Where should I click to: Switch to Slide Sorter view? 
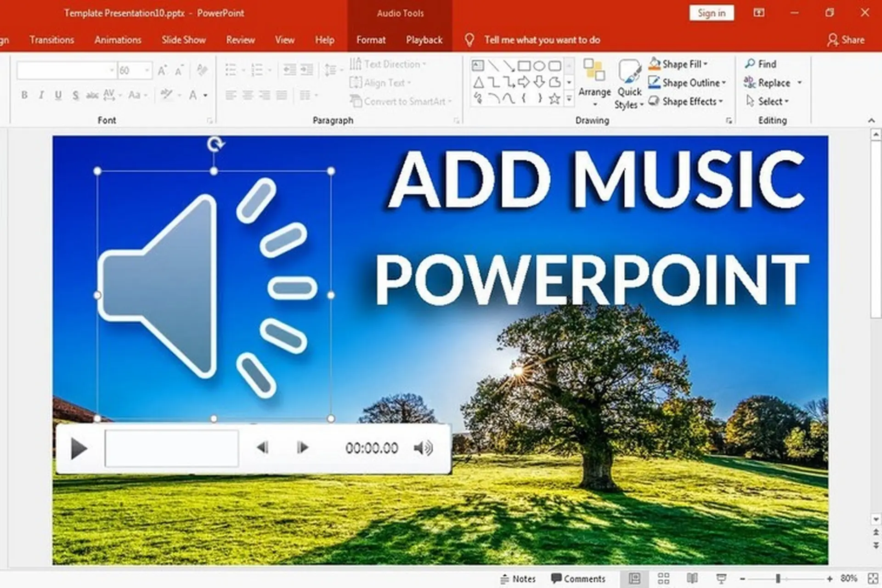pos(663,578)
